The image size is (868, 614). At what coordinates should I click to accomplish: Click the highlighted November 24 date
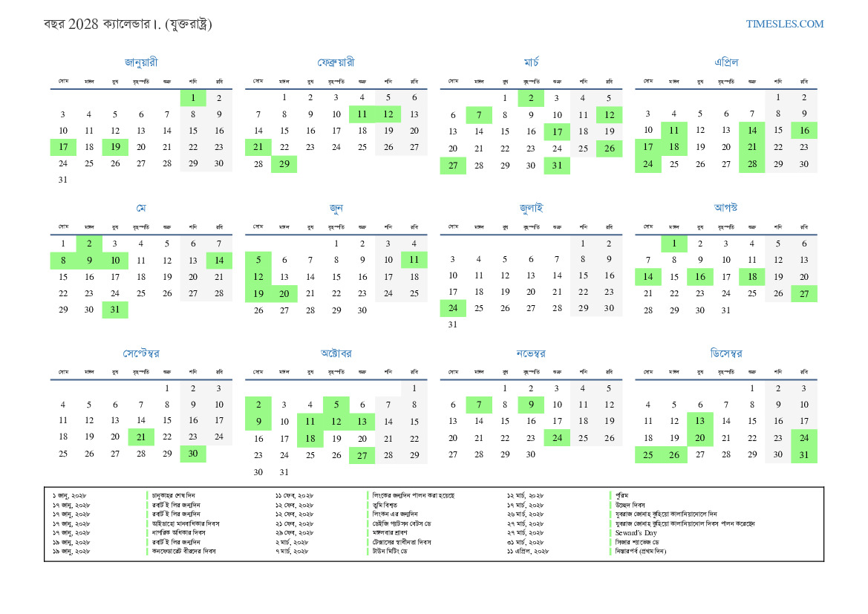click(557, 438)
